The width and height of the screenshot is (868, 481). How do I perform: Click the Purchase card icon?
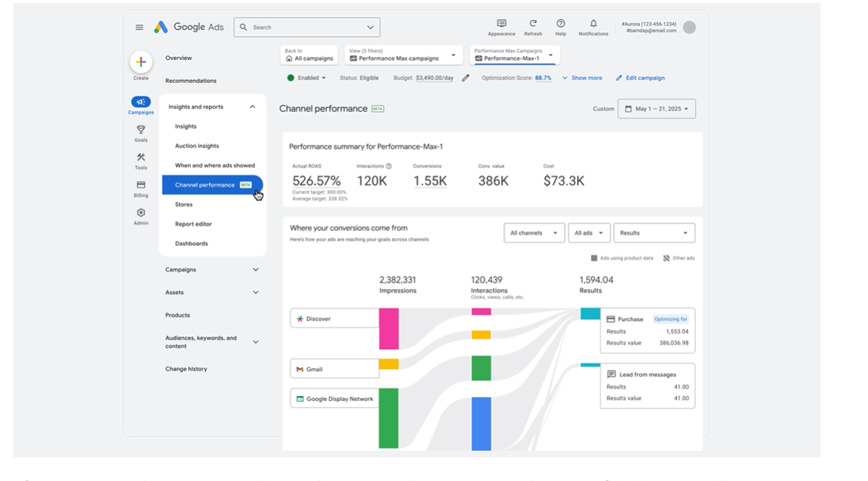coord(611,319)
